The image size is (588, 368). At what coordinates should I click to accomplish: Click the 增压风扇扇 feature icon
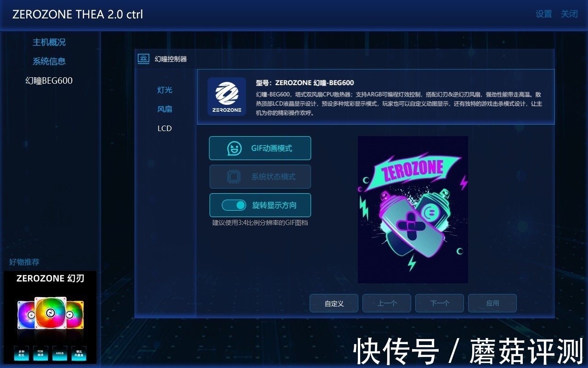click(79, 354)
